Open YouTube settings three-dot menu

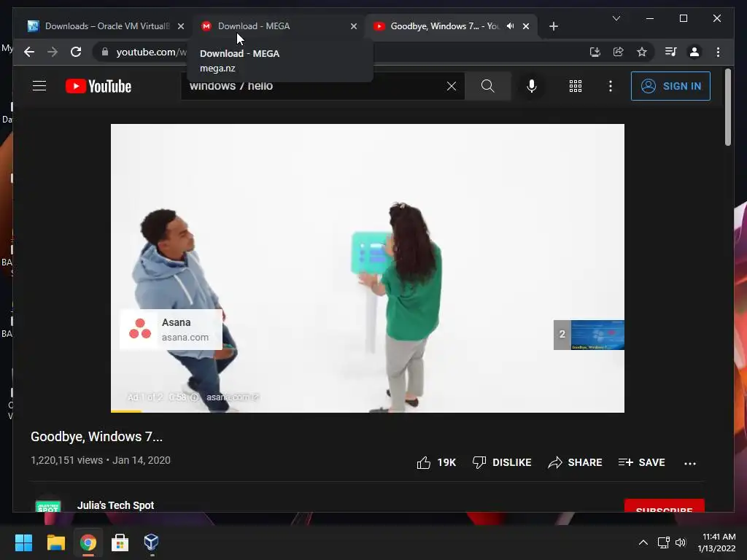[611, 86]
